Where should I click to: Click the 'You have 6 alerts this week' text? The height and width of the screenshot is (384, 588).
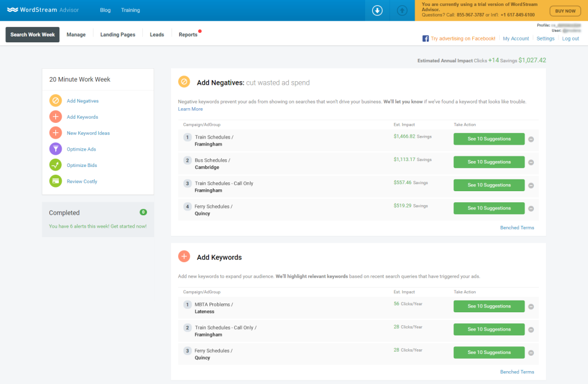pyautogui.click(x=98, y=226)
